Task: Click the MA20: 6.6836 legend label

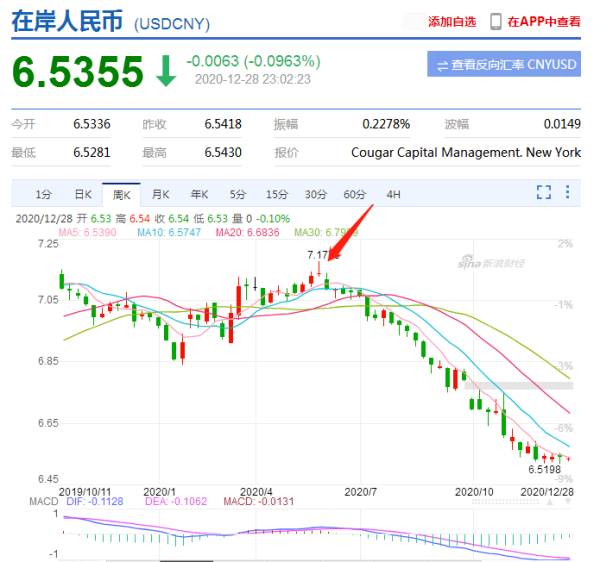Action: tap(247, 232)
